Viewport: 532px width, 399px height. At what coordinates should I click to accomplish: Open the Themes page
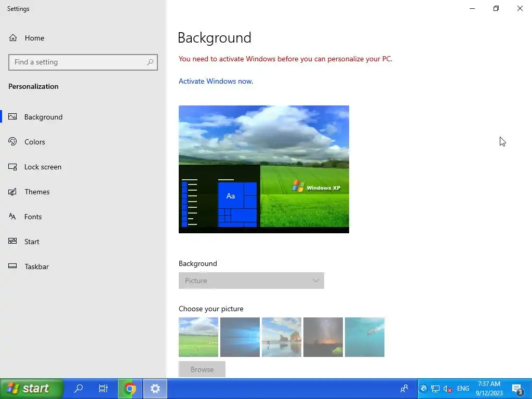pos(83,192)
